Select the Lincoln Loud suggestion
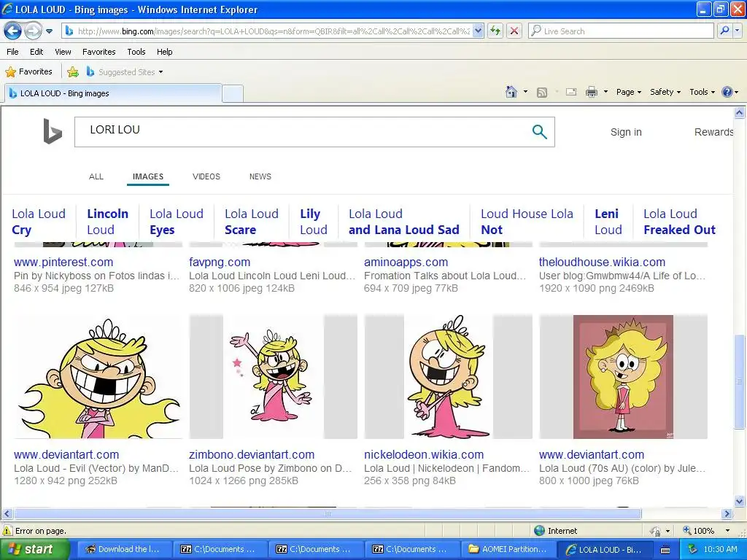This screenshot has width=747, height=560. pos(108,222)
